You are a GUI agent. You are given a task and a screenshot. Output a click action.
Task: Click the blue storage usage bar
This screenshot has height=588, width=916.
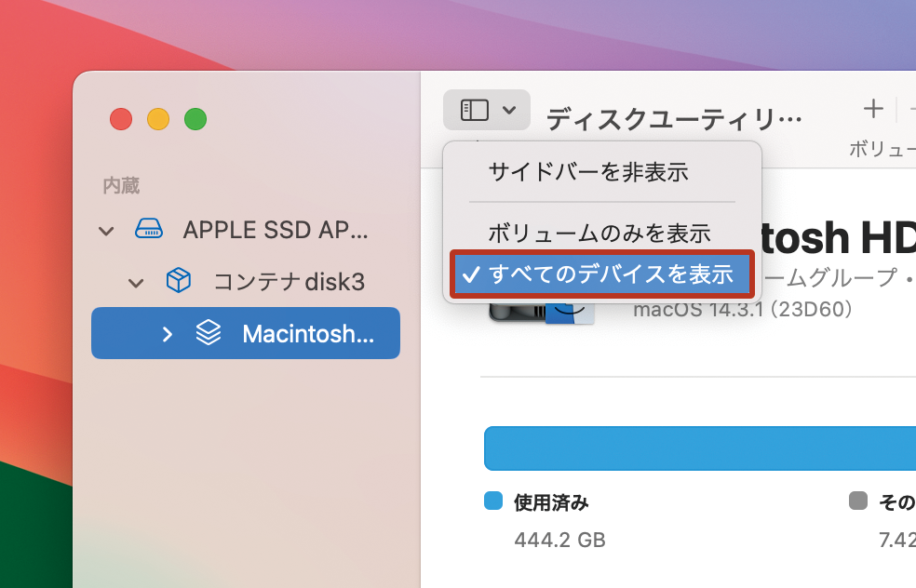[x=700, y=448]
